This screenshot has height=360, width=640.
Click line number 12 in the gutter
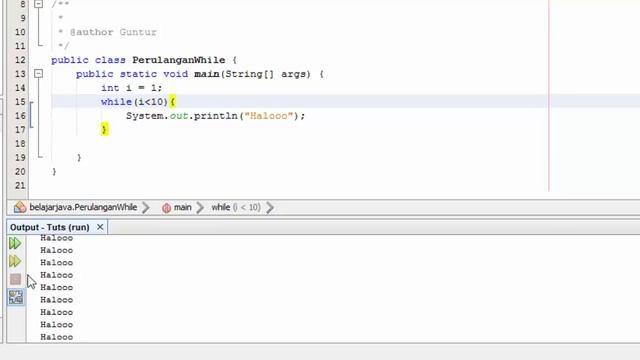[x=20, y=60]
